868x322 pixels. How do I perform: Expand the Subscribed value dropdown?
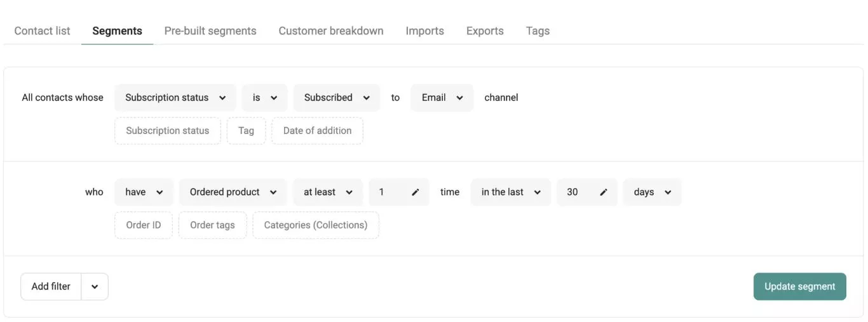coord(336,98)
